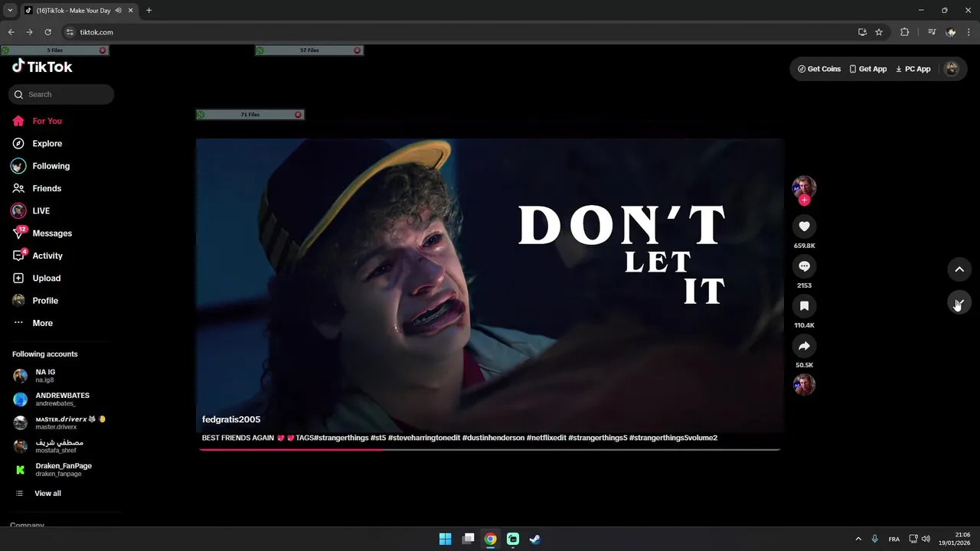Screen dimensions: 980x551
Task: Like the video via heart icon
Action: tap(804, 226)
